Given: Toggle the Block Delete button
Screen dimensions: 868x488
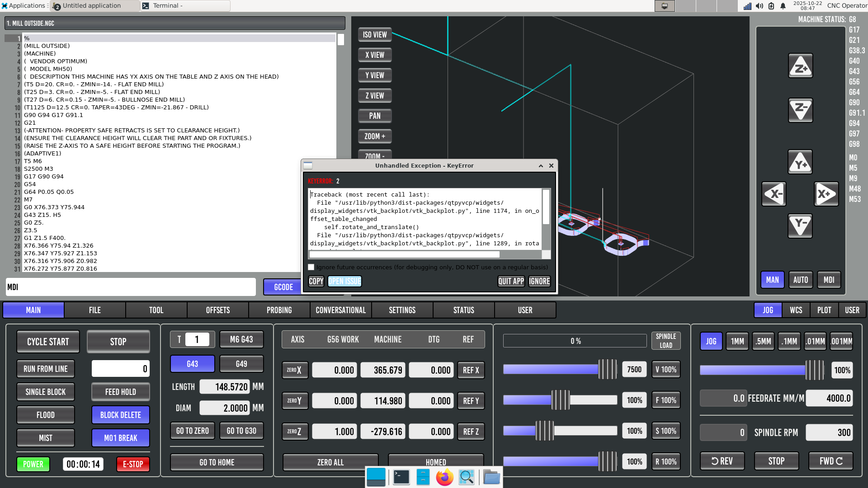Looking at the screenshot, I should click(120, 415).
